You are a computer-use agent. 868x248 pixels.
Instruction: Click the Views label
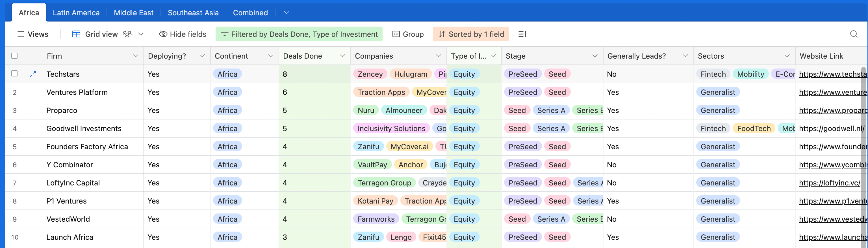[x=38, y=34]
